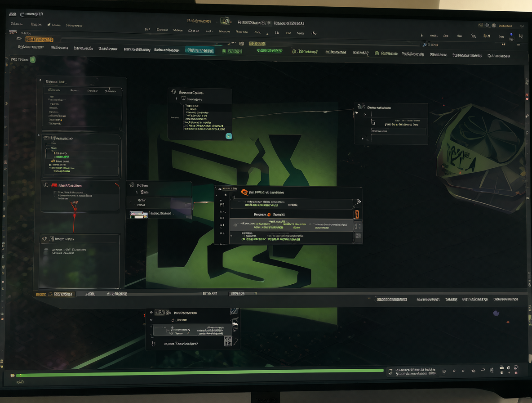Click the boxed label in the bottom center panel header

tap(163, 312)
